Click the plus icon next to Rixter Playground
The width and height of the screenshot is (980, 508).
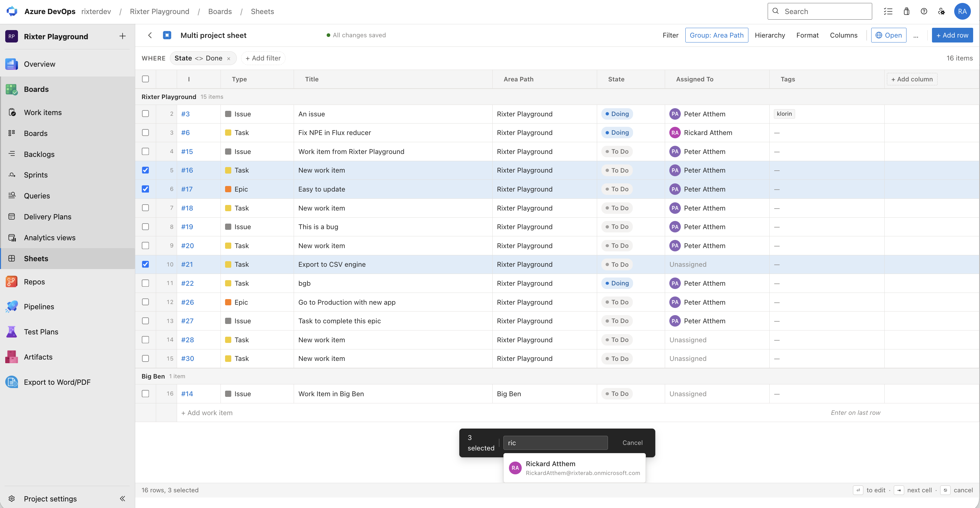pos(122,36)
